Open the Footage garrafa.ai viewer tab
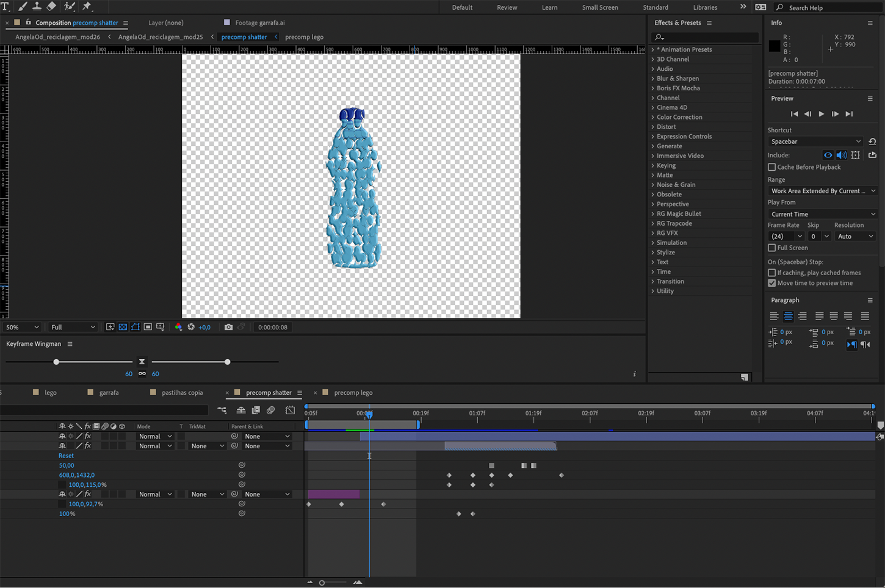 pos(259,23)
